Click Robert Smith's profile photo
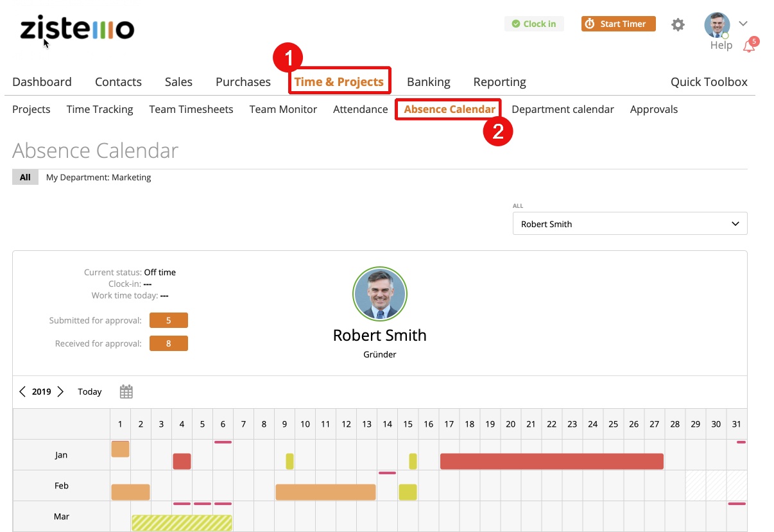774x532 pixels. tap(380, 294)
